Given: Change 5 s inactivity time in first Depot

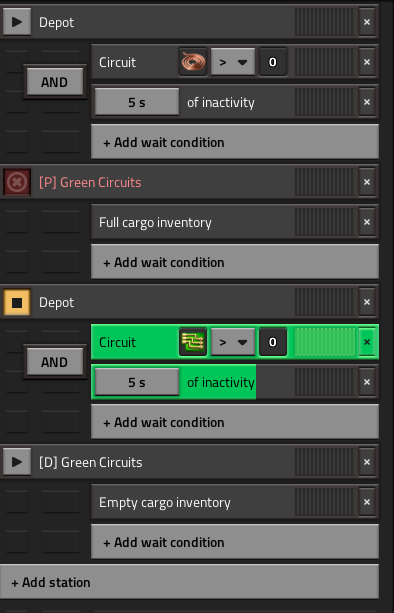Looking at the screenshot, I should [x=137, y=102].
